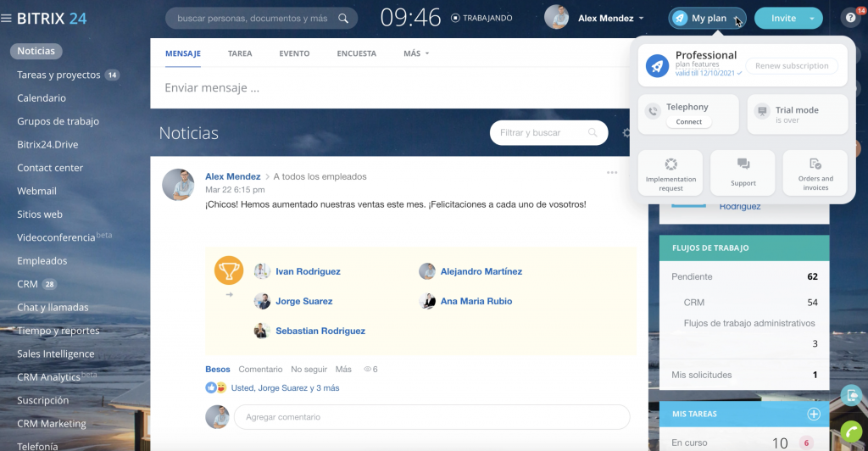Click the plus icon in Mis Tareas
868x451 pixels.
(x=813, y=414)
